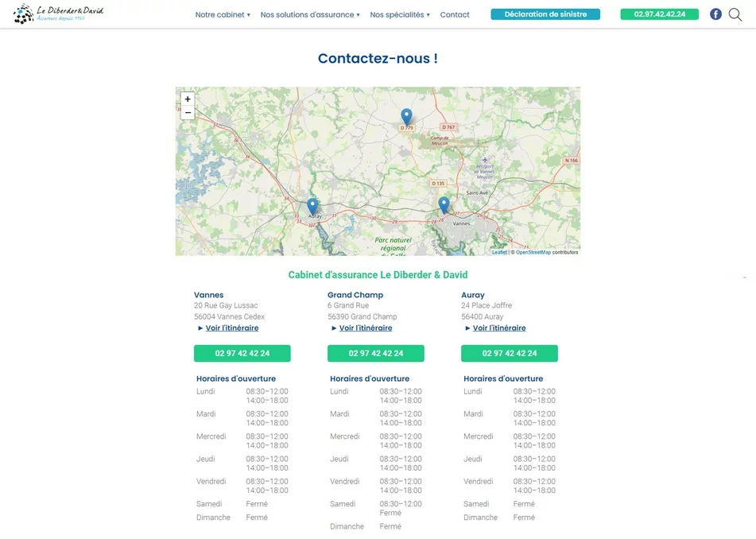Select the Grand Champ map marker
This screenshot has height=539, width=756.
click(406, 118)
